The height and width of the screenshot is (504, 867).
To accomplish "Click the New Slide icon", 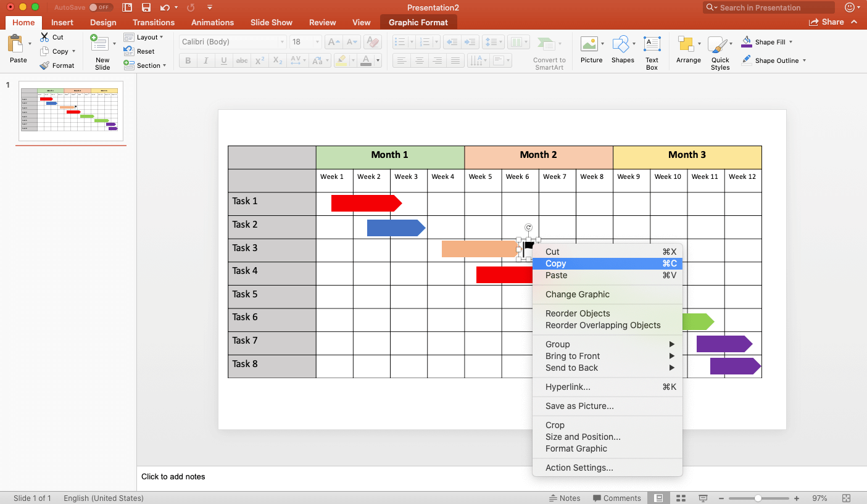I will tap(99, 44).
